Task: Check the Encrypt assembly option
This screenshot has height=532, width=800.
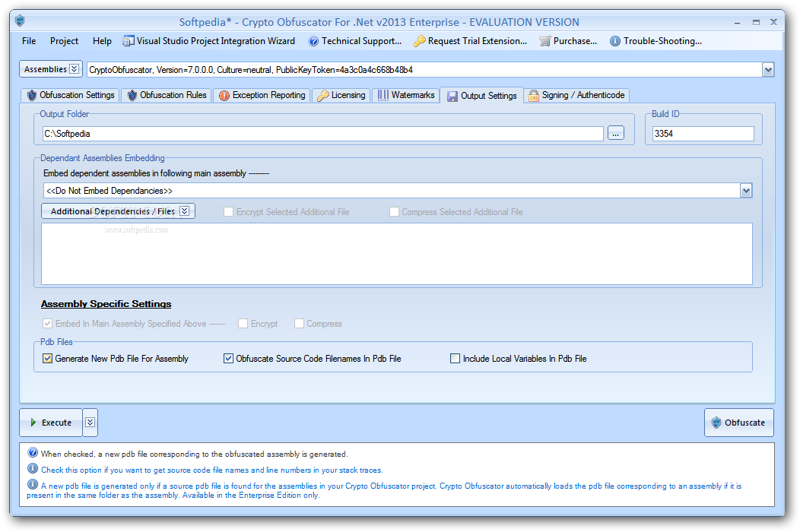Action: click(x=243, y=324)
